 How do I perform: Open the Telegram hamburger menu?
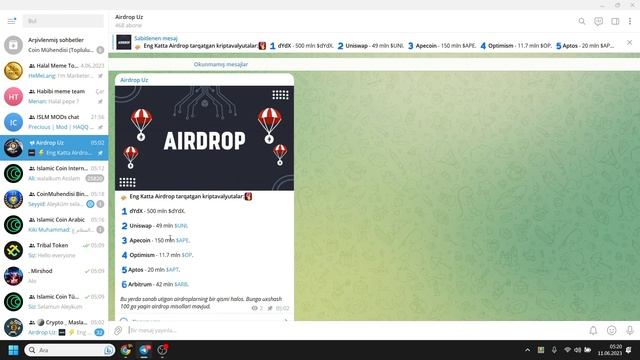tap(11, 20)
